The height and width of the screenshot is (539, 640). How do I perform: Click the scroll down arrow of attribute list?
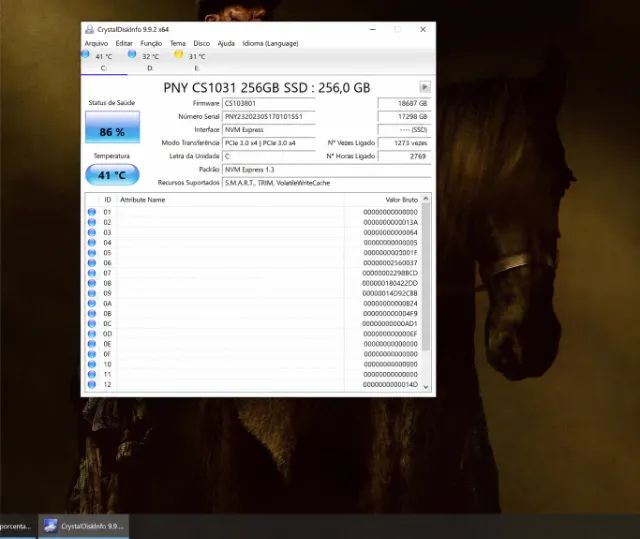point(426,387)
